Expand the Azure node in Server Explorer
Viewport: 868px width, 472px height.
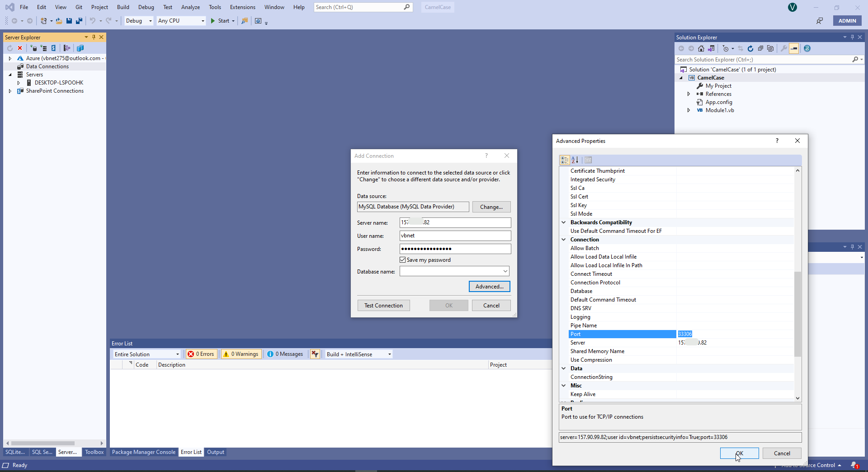click(10, 58)
